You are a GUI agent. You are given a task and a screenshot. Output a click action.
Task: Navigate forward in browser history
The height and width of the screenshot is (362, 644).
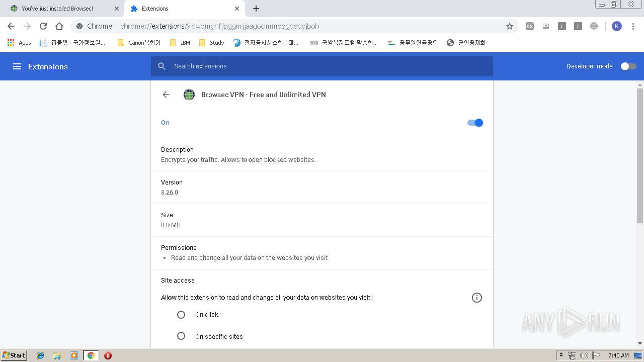(27, 26)
